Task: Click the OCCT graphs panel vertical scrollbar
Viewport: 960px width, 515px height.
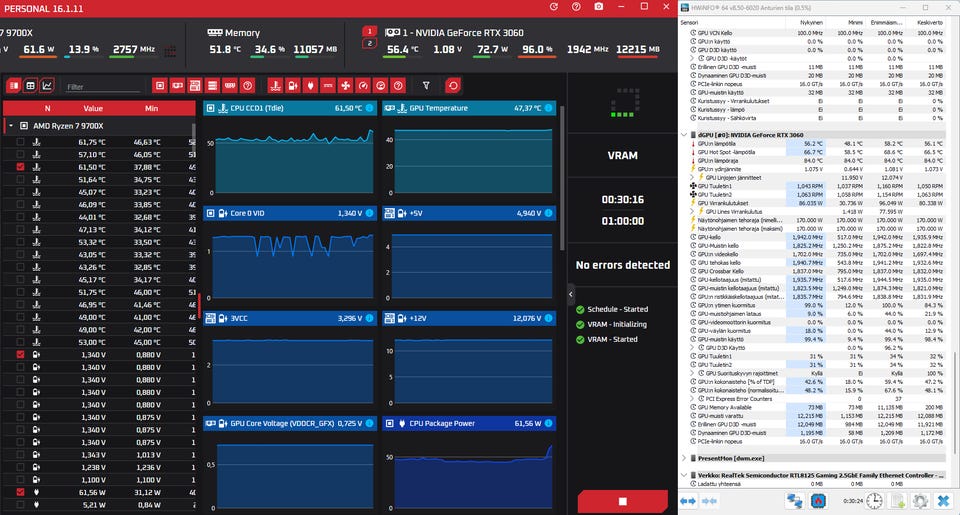Action: point(563,178)
